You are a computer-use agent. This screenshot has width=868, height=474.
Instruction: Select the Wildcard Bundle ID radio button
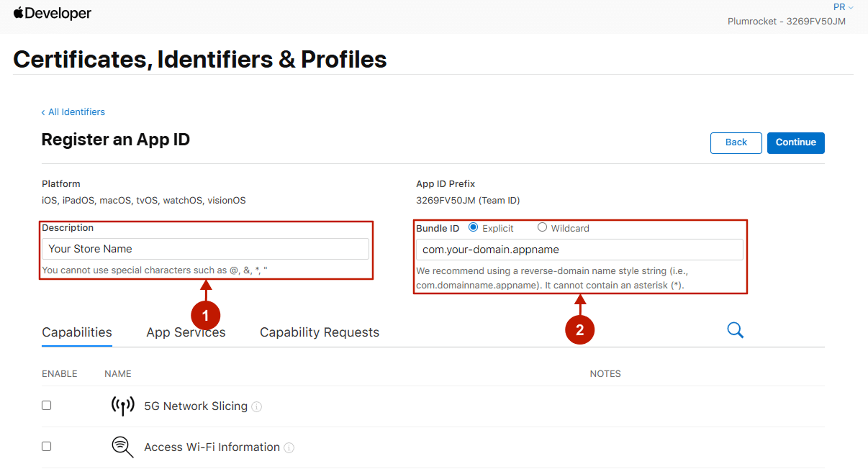pyautogui.click(x=542, y=227)
